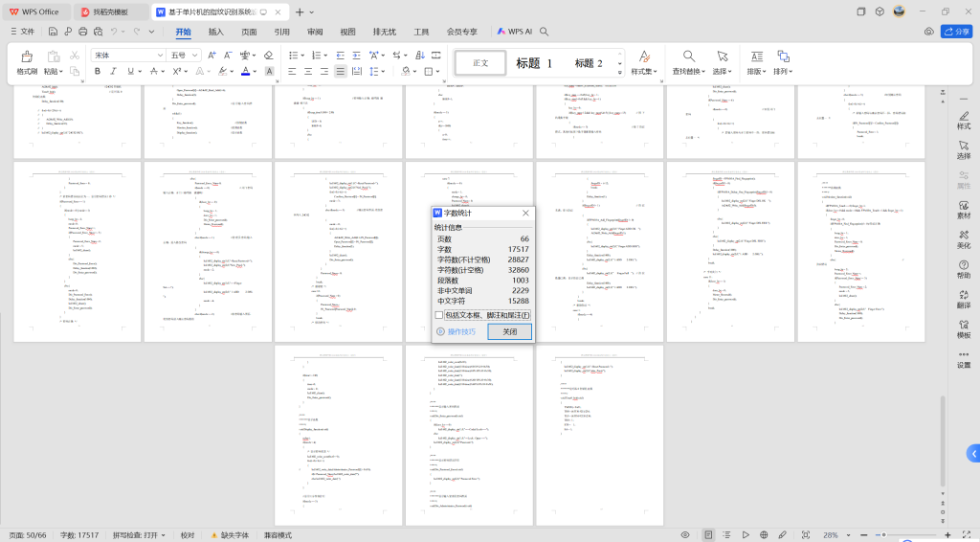Expand the underline style dropdown arrow
Image resolution: width=980 pixels, height=542 pixels.
pos(140,71)
